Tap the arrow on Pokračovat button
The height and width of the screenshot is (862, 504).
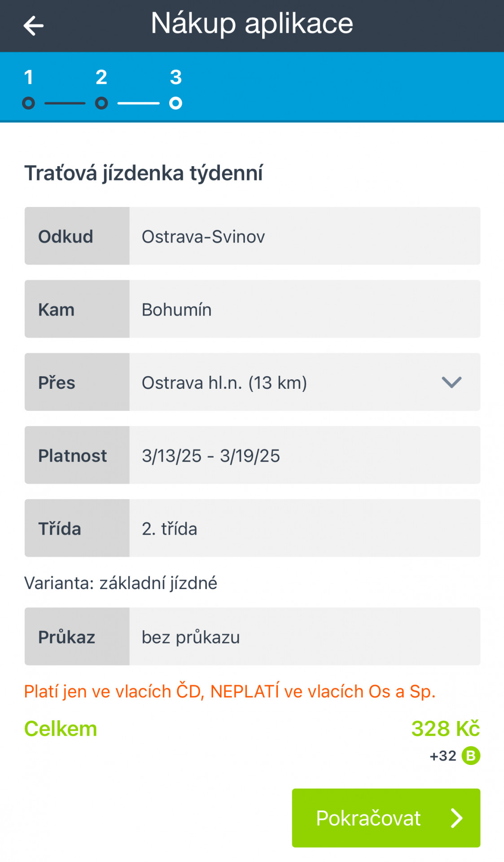point(456,818)
